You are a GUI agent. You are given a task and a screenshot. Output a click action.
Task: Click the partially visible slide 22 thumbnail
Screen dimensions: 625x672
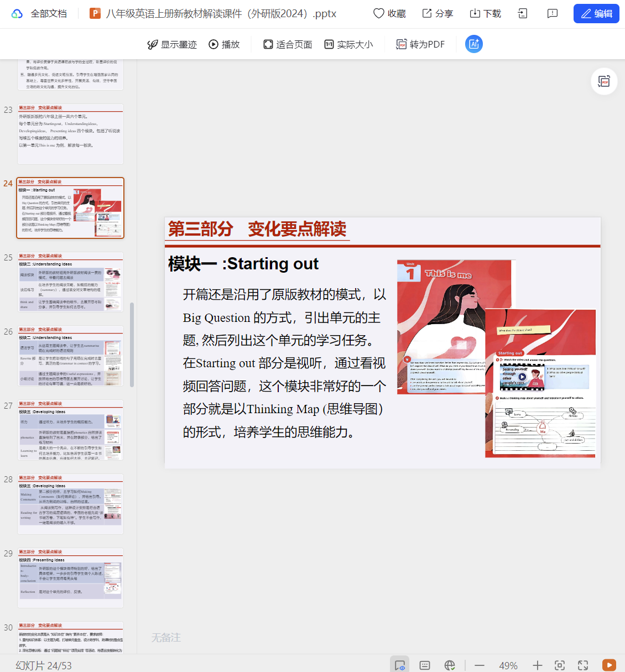(x=70, y=75)
